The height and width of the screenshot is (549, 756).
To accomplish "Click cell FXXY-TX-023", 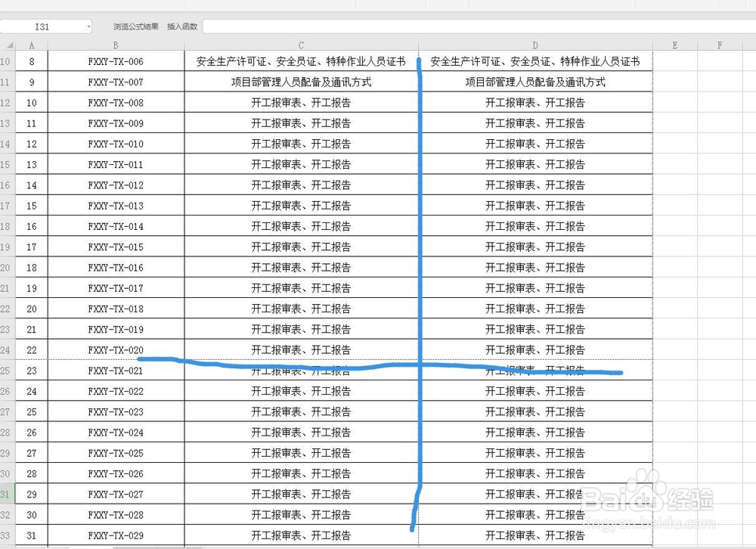I will (116, 411).
